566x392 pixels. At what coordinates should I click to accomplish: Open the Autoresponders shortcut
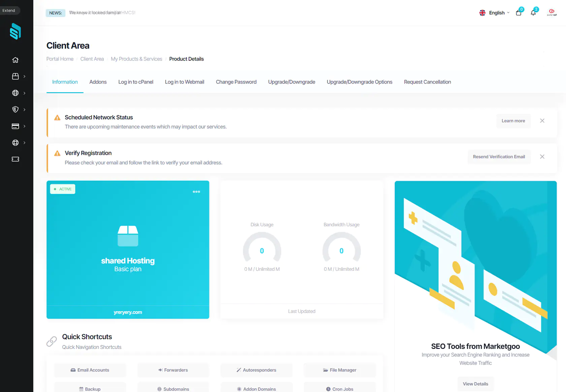[256, 370]
